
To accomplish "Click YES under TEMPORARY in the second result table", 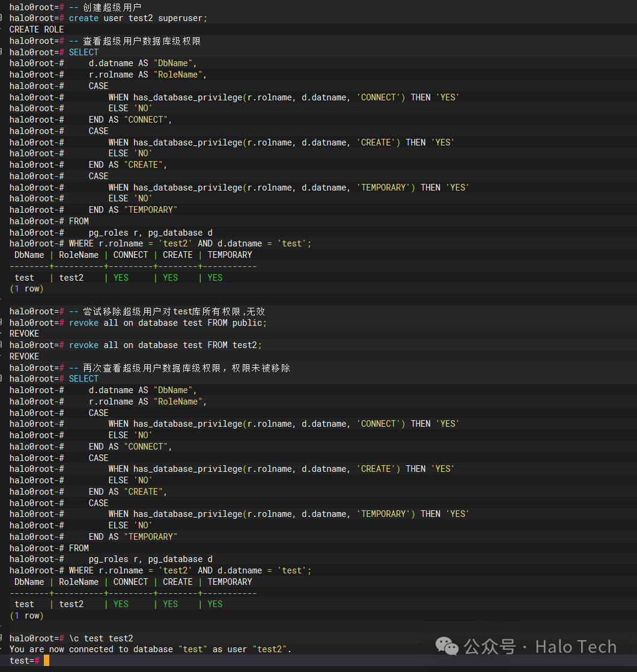I will [x=215, y=604].
